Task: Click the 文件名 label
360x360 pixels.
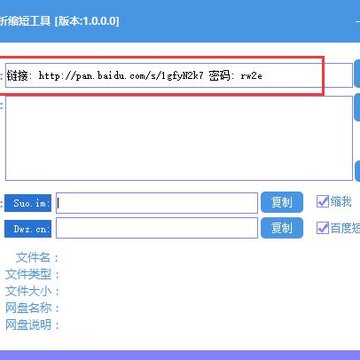Action: pyautogui.click(x=33, y=257)
